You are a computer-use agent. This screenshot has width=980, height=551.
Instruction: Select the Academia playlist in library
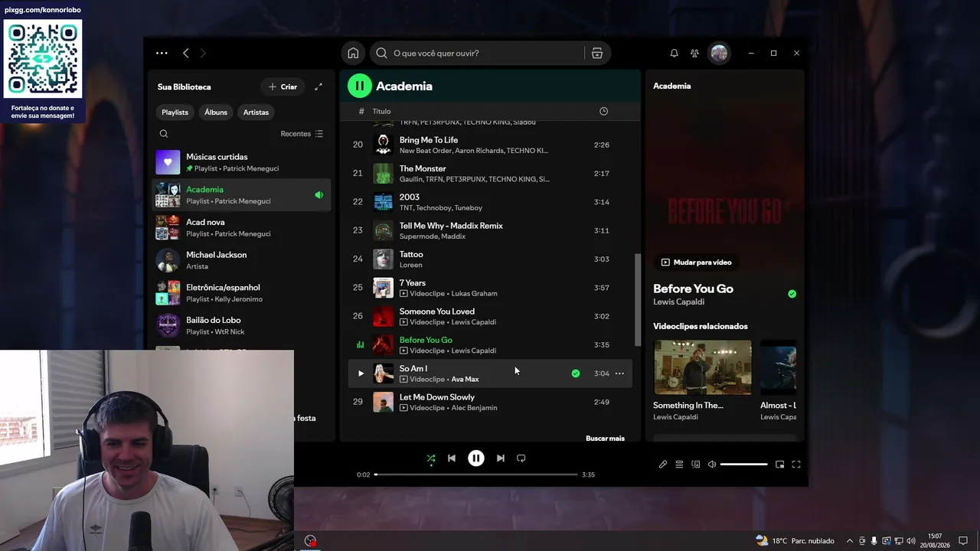point(241,195)
